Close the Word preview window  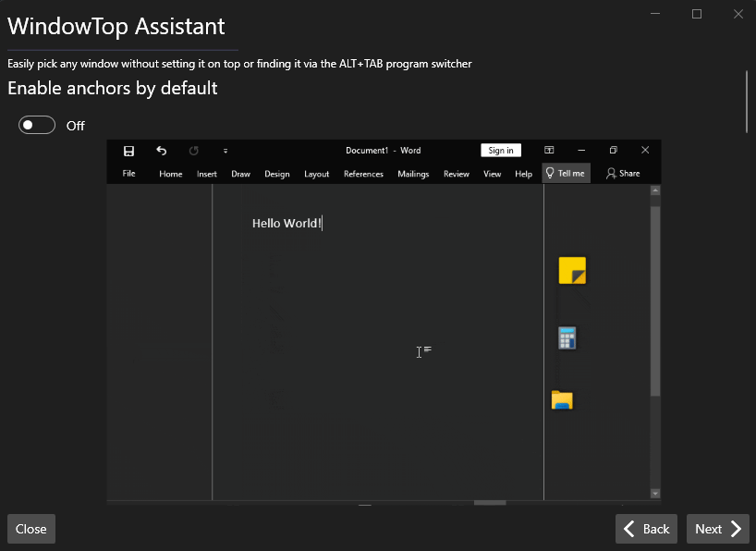[x=645, y=150]
